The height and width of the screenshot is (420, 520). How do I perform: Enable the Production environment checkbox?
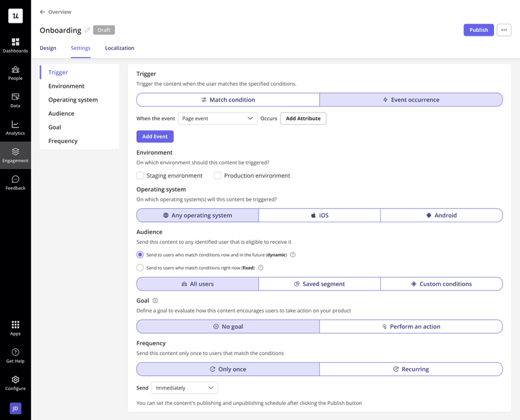218,175
